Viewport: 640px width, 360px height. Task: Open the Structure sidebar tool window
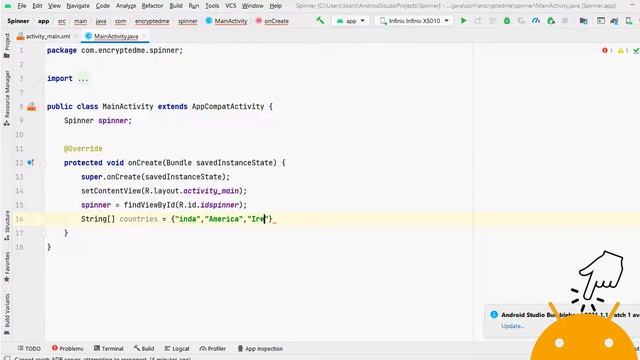(7, 225)
